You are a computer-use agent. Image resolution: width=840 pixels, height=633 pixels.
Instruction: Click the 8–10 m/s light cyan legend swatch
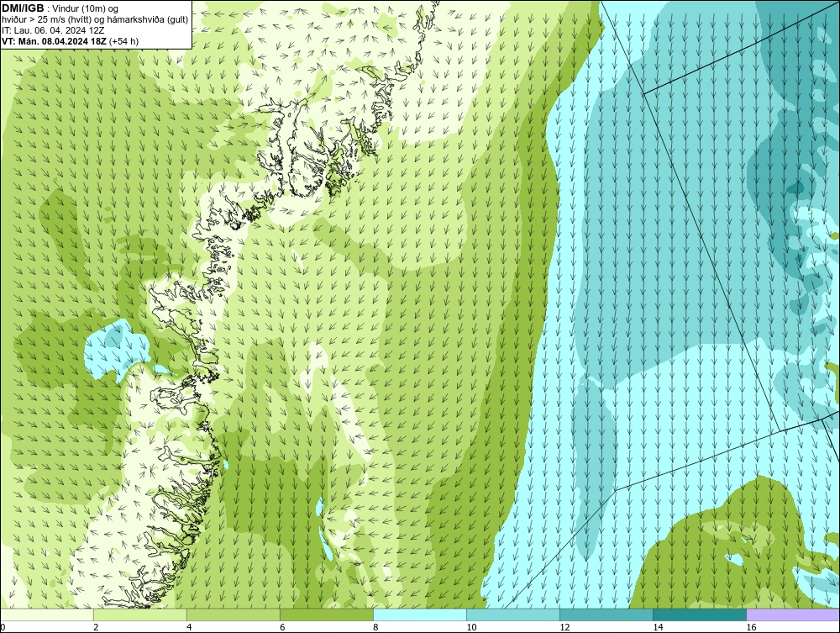click(419, 615)
